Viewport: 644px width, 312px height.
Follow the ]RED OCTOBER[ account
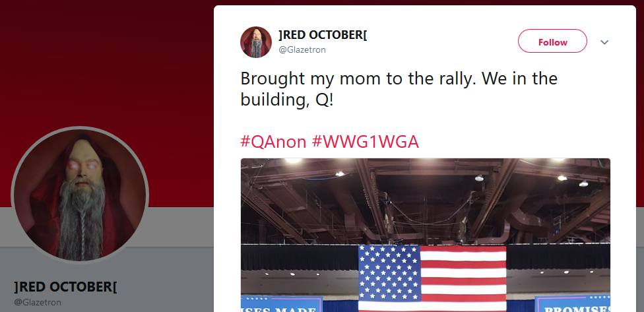[x=552, y=42]
